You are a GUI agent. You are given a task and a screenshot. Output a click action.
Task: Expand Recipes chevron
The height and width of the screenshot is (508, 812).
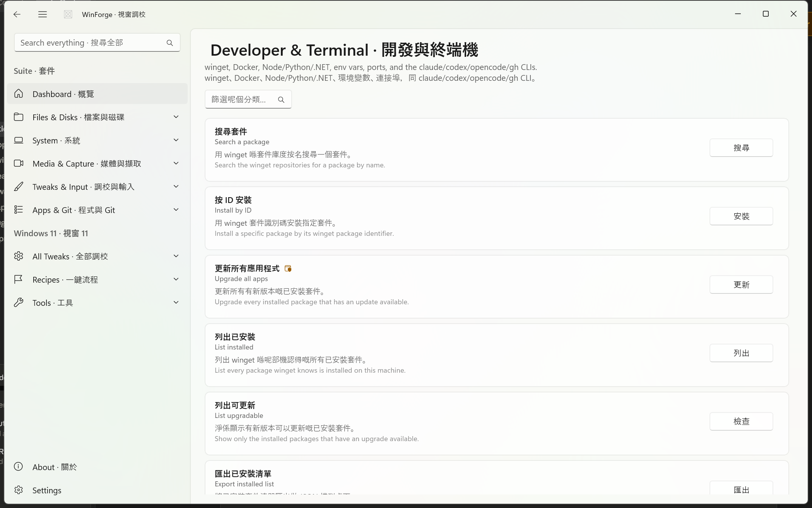(176, 279)
